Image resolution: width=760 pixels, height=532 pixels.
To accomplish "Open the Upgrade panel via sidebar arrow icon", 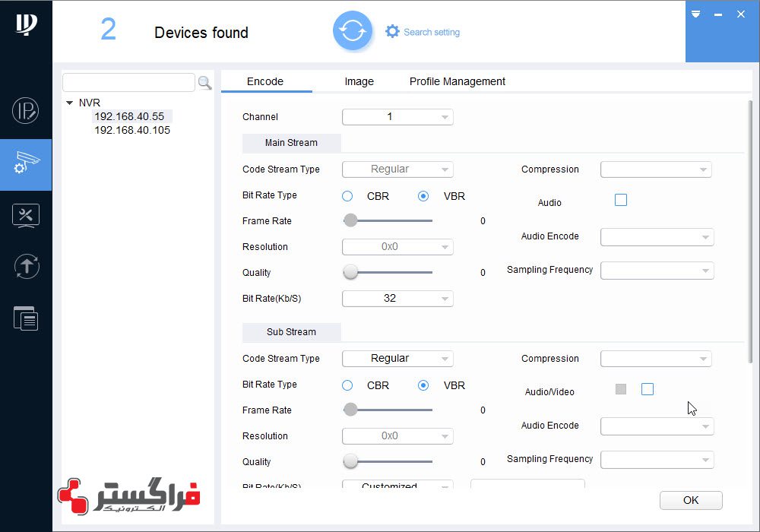I will pyautogui.click(x=26, y=267).
